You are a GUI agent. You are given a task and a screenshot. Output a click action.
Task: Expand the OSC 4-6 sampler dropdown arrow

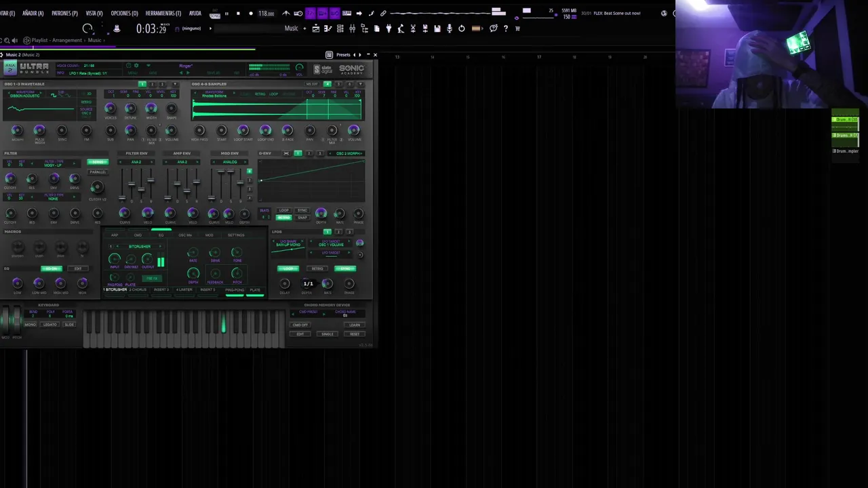361,84
